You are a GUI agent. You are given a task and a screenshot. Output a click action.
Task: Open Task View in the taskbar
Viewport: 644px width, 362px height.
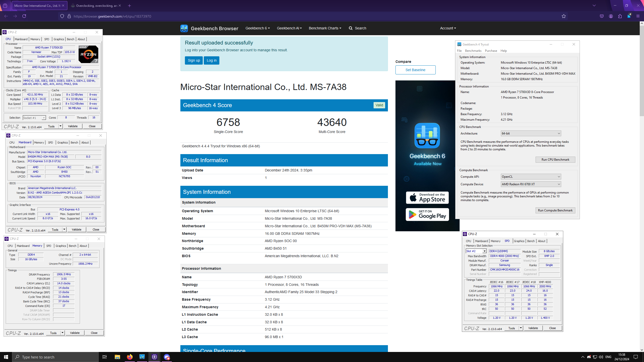click(105, 357)
